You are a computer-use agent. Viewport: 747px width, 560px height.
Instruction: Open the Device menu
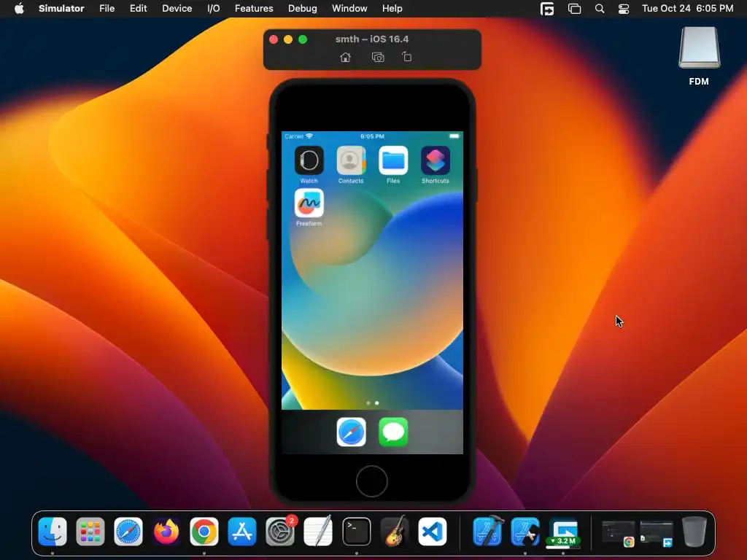(x=177, y=9)
